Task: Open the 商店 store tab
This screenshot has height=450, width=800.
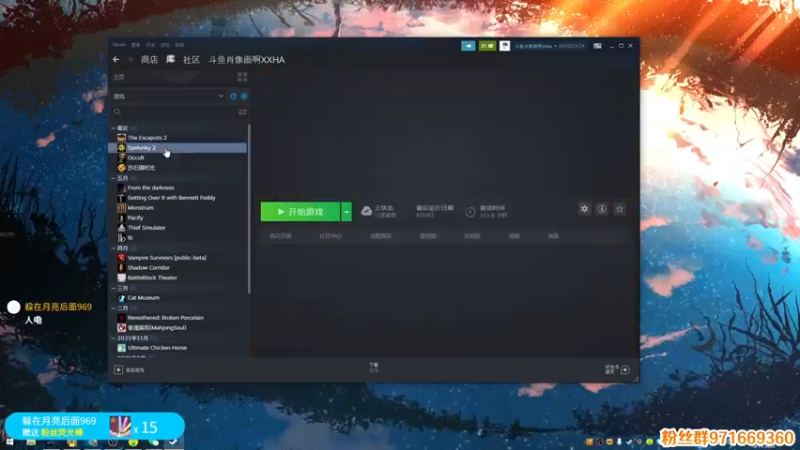Action: 149,60
